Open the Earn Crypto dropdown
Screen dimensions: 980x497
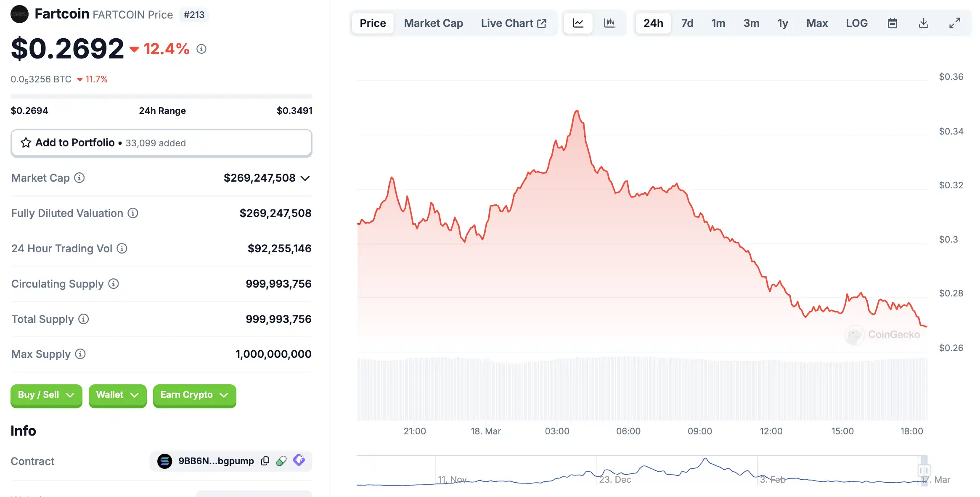click(x=194, y=395)
